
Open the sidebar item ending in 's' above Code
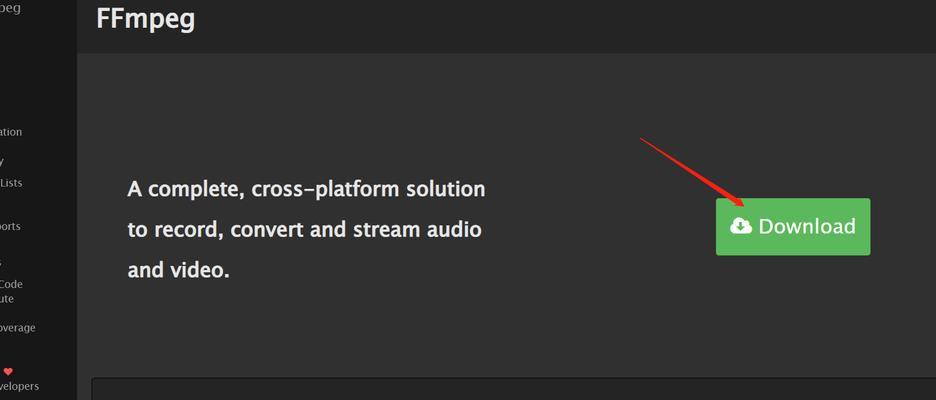(1, 261)
